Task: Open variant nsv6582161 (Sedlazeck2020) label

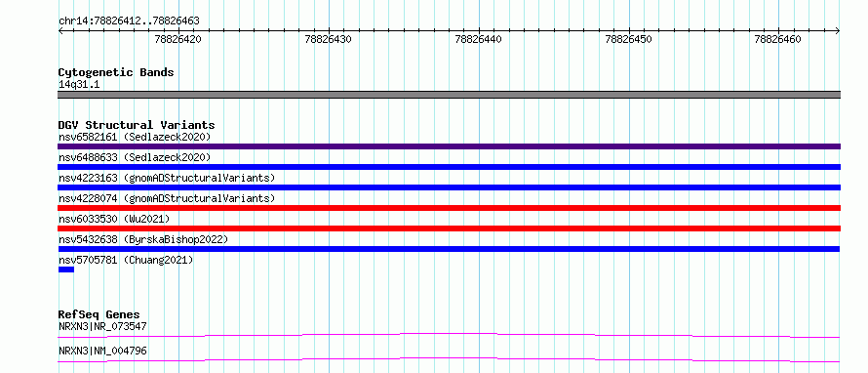Action: pos(135,137)
